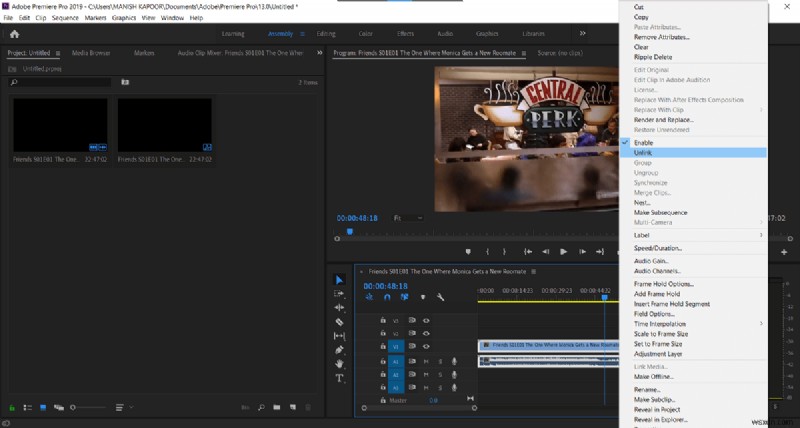Toggle lock on track V2
The image size is (800, 428).
(382, 334)
